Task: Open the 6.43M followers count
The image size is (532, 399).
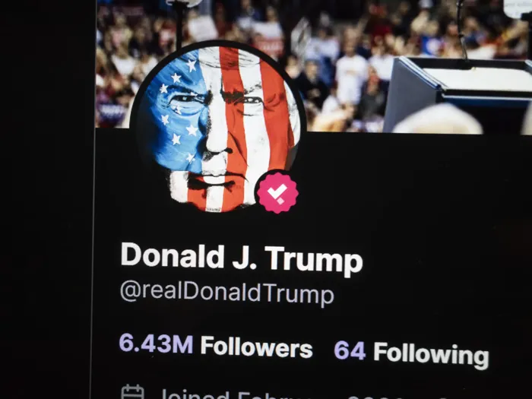Action: (156, 344)
